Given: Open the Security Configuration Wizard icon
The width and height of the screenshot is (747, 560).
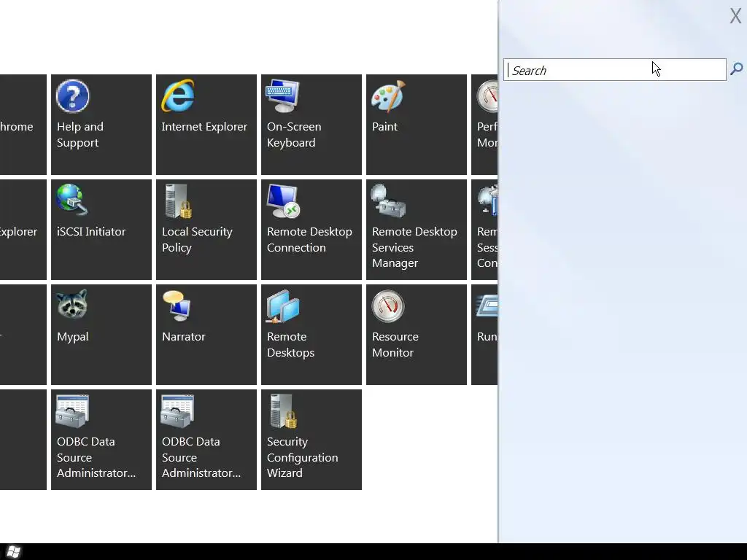Looking at the screenshot, I should coord(283,411).
